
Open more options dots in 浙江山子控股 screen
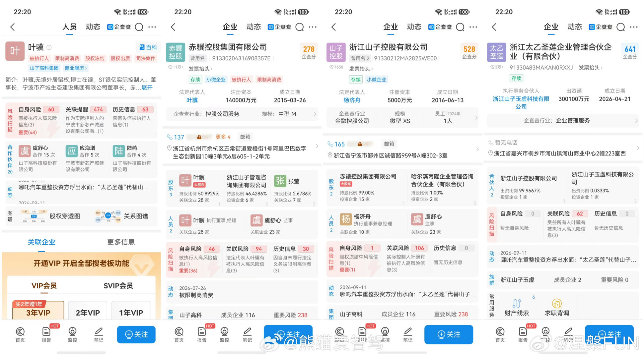pos(473,27)
